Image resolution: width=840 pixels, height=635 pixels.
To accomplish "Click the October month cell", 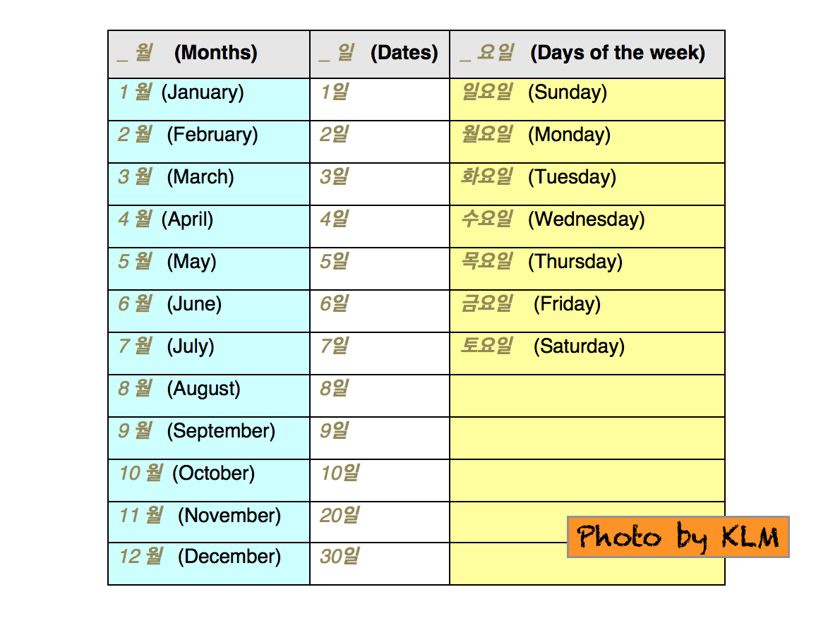I will click(x=209, y=480).
